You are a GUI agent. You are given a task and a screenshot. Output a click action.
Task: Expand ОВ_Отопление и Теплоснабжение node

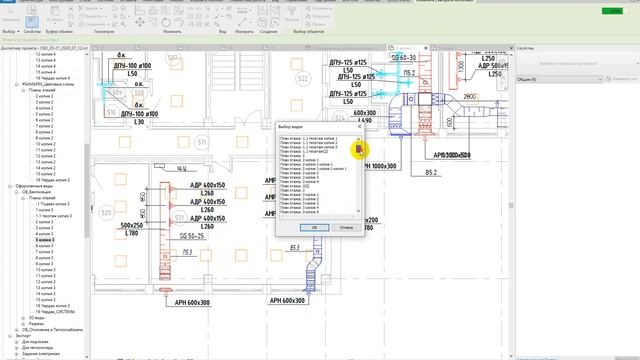click(17, 330)
